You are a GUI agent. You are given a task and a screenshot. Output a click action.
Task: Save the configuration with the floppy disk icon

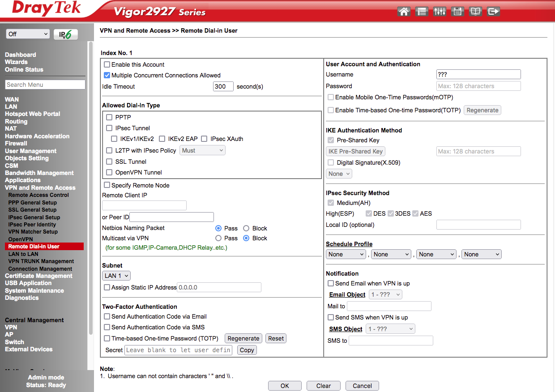point(457,11)
